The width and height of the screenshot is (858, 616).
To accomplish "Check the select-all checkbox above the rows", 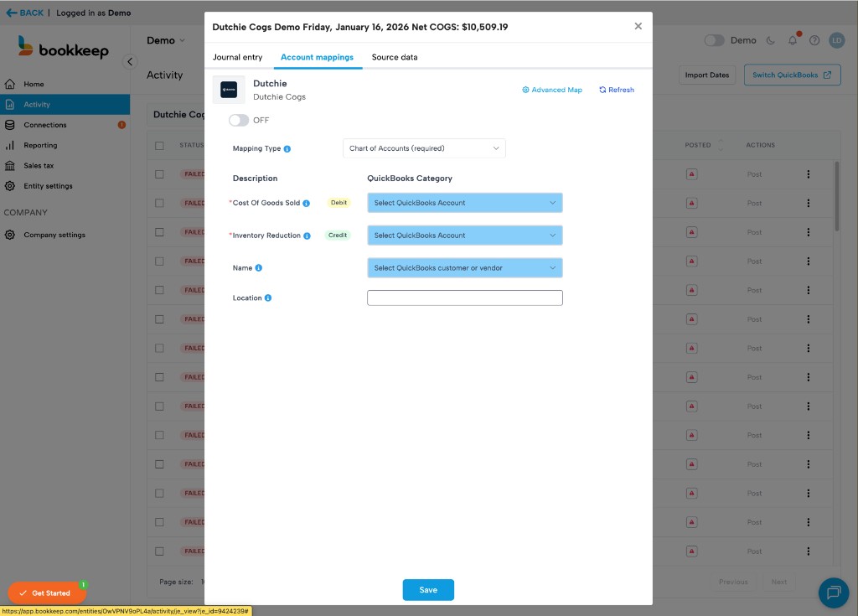I will 158,144.
